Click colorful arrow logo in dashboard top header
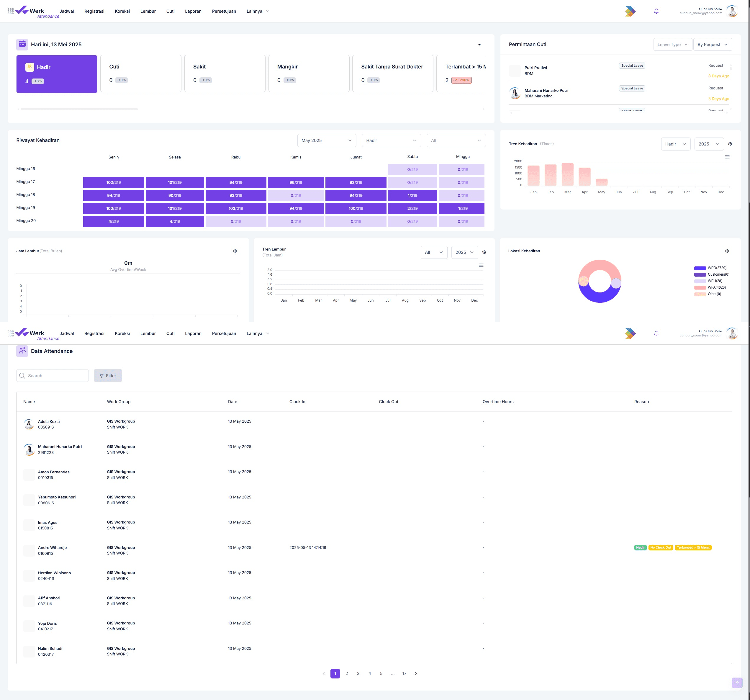Image resolution: width=750 pixels, height=700 pixels. 630,11
